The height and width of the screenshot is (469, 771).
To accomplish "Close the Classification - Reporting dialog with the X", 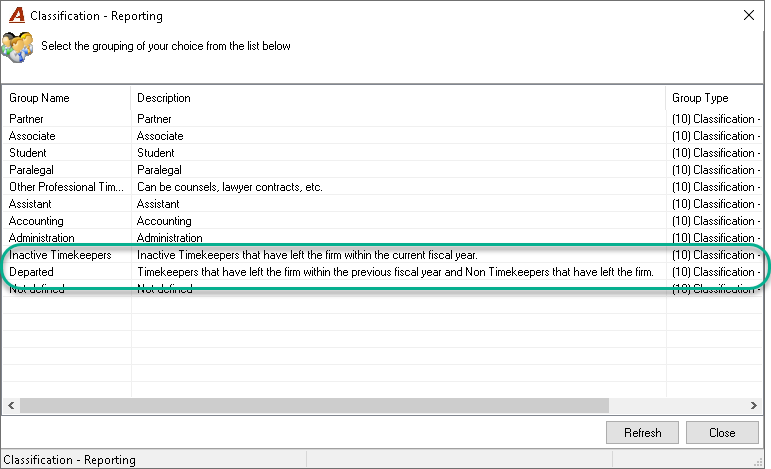I will [x=748, y=15].
